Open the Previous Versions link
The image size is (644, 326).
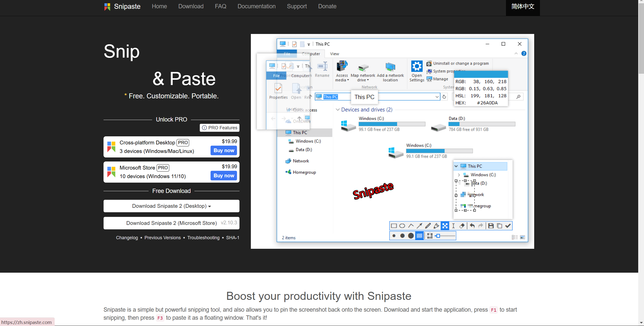click(x=162, y=238)
